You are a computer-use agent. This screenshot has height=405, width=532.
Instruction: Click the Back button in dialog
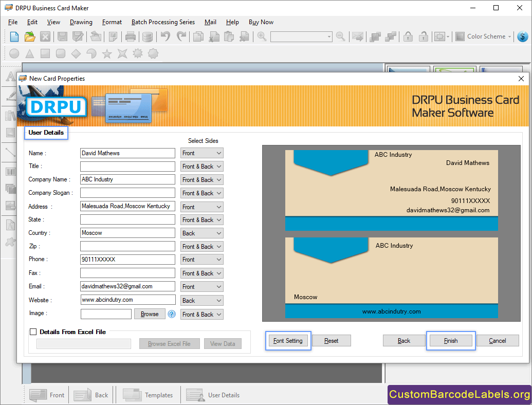[x=403, y=341]
